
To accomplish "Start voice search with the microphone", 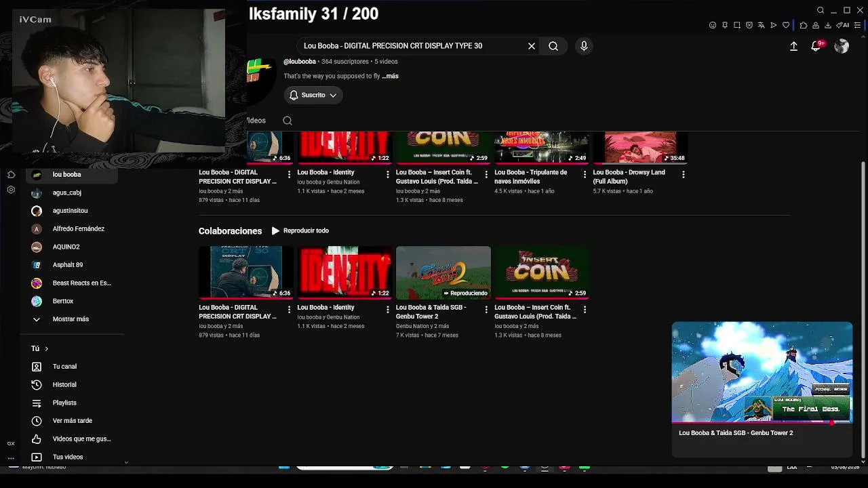I will click(x=584, y=46).
